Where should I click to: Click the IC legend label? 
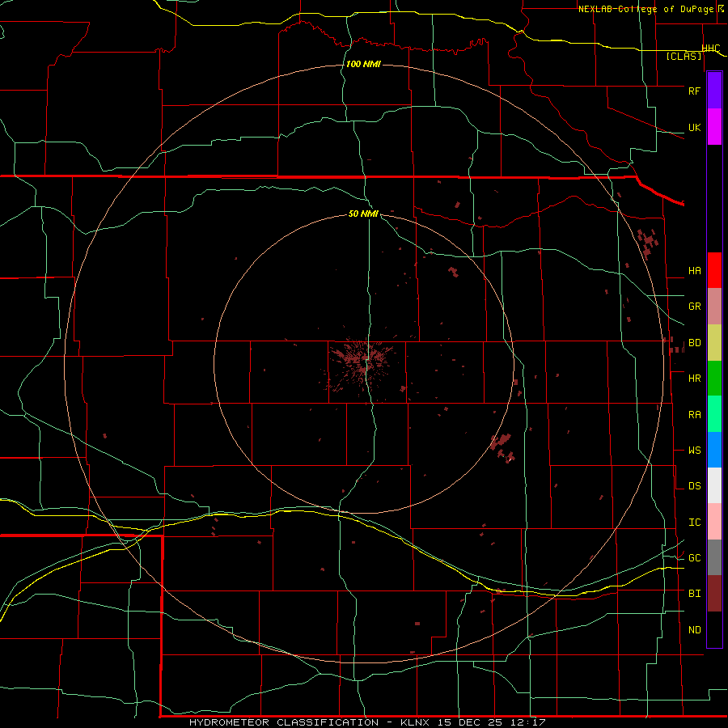(694, 523)
